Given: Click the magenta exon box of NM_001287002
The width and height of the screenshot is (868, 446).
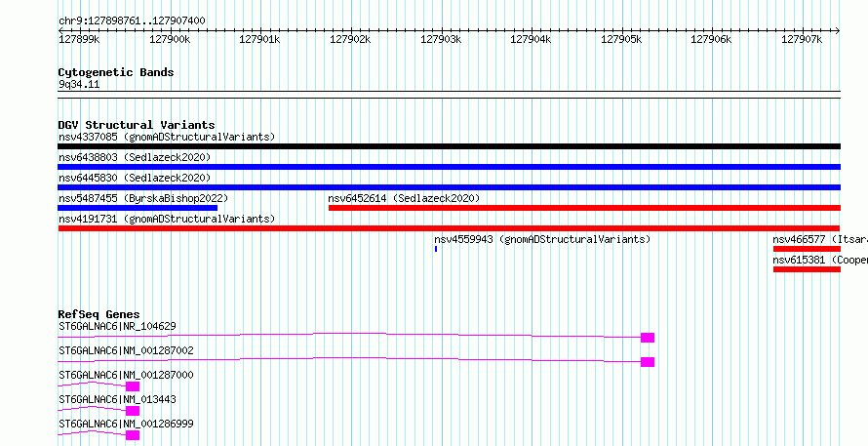Looking at the screenshot, I should [648, 362].
